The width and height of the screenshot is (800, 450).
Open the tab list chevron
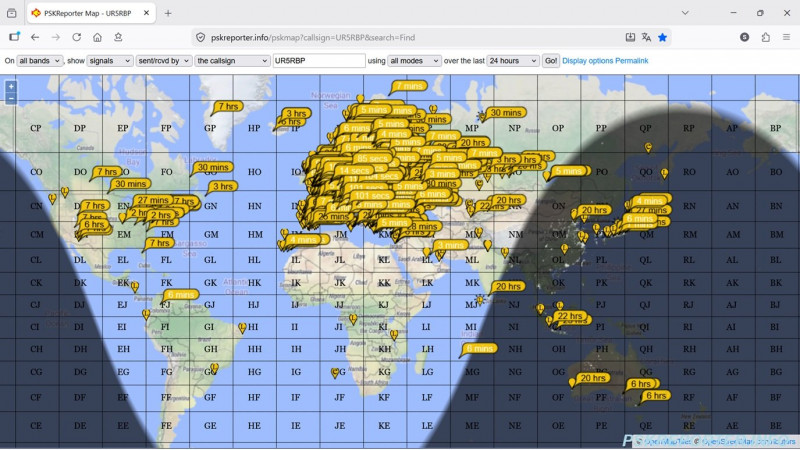coord(685,13)
